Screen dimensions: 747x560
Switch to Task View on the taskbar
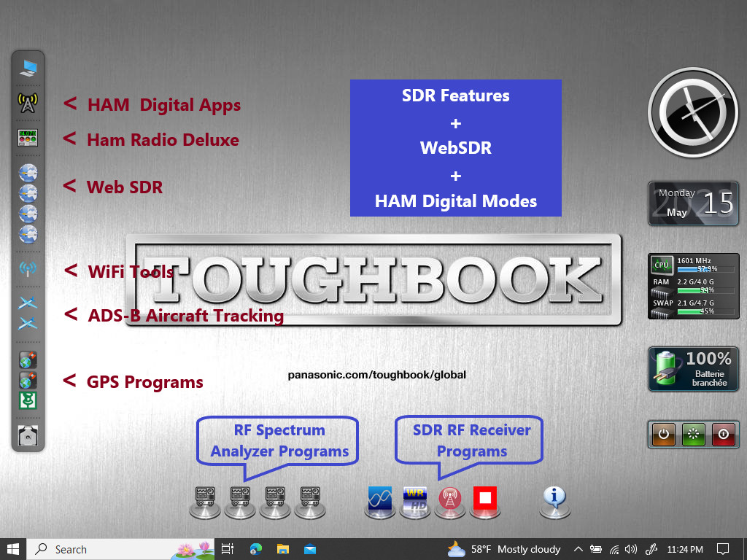coord(227,549)
